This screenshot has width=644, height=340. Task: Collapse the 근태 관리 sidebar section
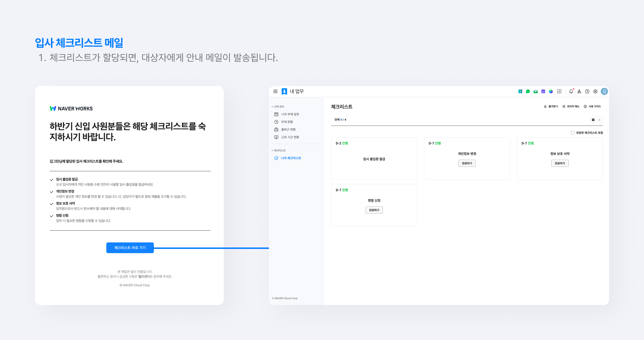click(x=272, y=106)
